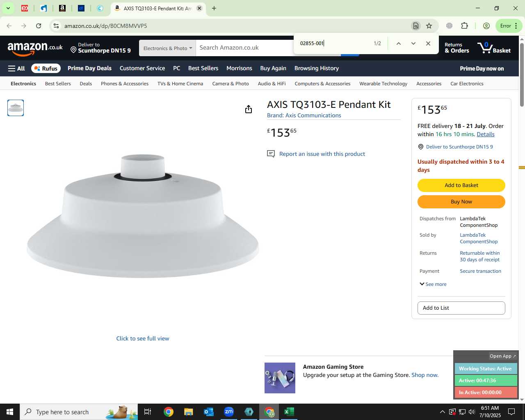The width and height of the screenshot is (525, 420).
Task: Close the AXIS TQ3103-E tab
Action: point(199,8)
